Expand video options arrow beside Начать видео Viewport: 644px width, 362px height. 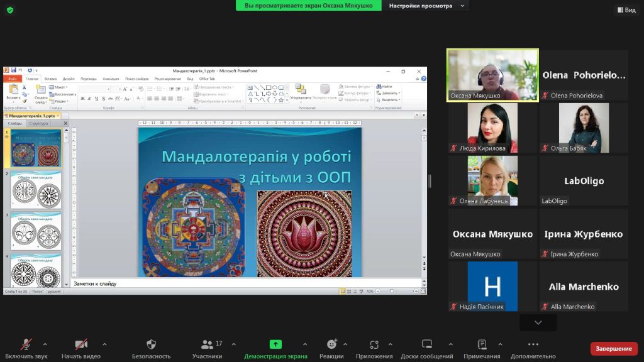(104, 344)
